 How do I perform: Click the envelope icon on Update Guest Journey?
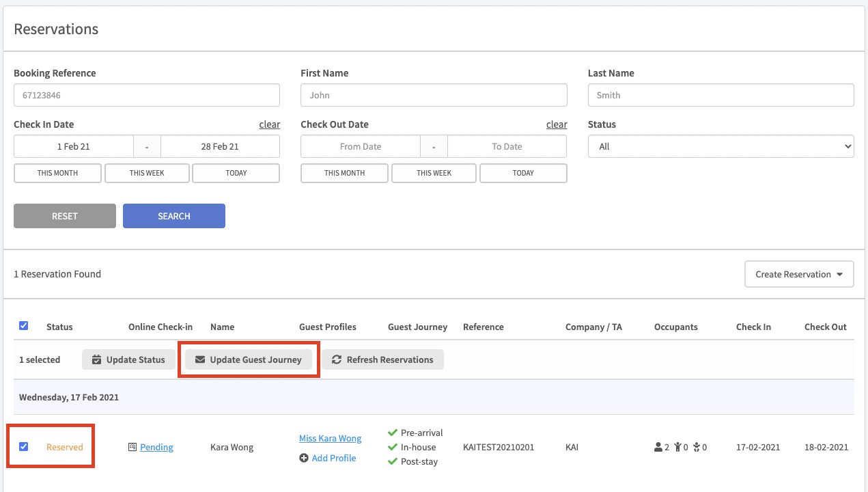click(x=200, y=359)
